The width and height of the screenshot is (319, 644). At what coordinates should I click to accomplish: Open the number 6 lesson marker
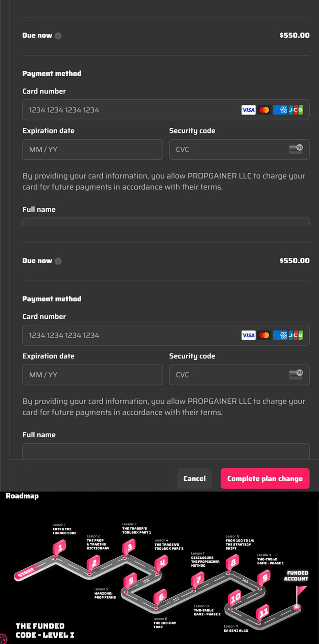(161, 597)
